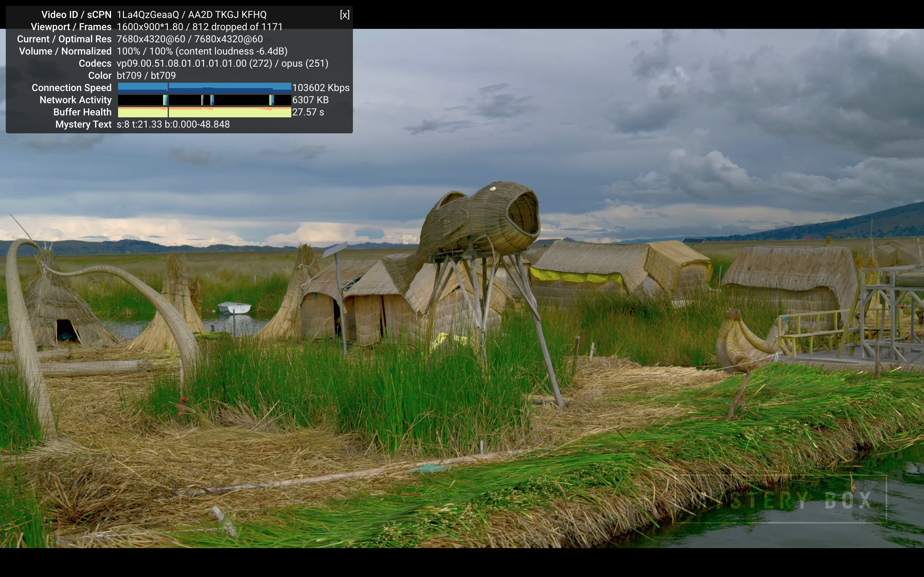924x577 pixels.
Task: Click the Mystery Box channel watermark
Action: [x=781, y=499]
